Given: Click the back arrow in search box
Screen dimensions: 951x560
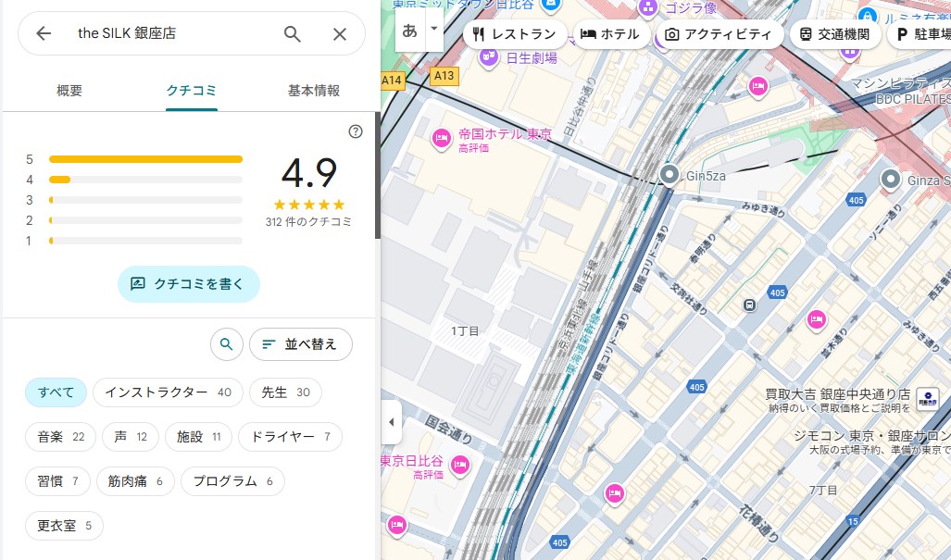Looking at the screenshot, I should [44, 34].
